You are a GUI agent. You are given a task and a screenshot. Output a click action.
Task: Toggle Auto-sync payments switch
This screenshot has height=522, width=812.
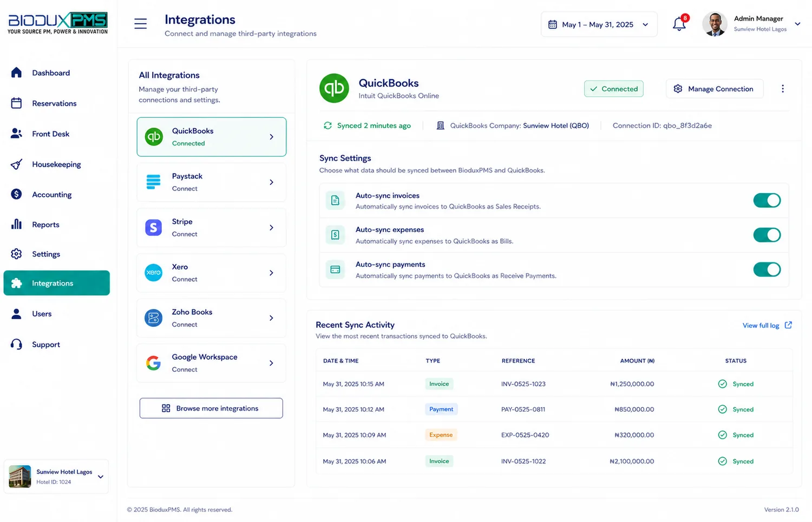click(767, 269)
